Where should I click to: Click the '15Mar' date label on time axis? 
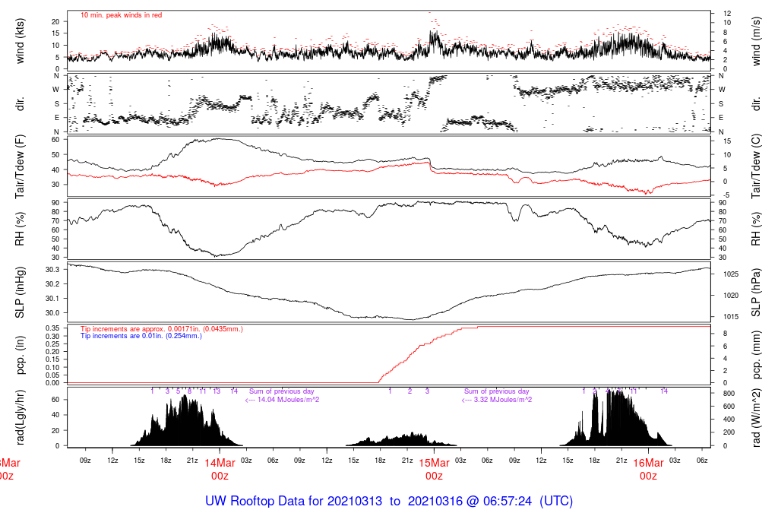tap(434, 463)
